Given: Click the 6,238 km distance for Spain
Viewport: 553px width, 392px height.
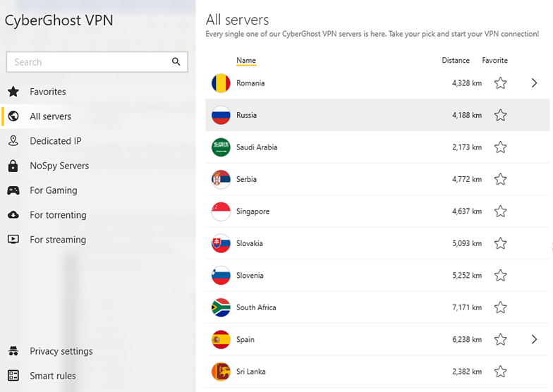Looking at the screenshot, I should pos(467,340).
